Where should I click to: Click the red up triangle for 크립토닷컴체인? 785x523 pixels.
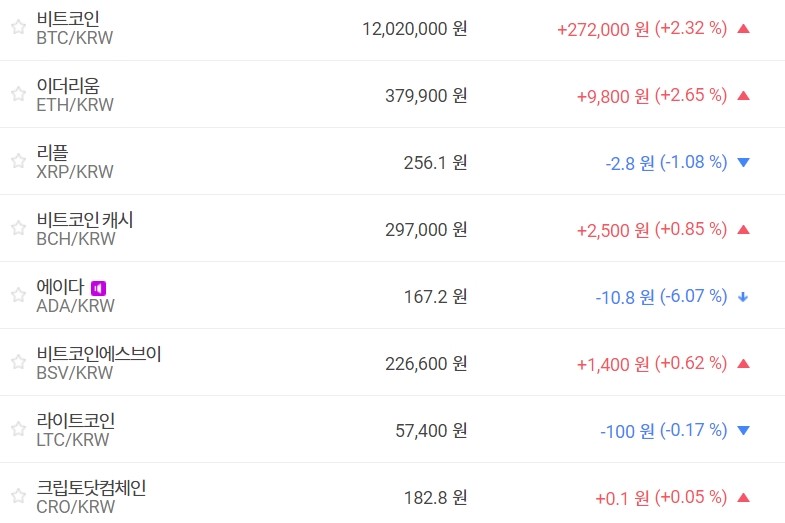[743, 498]
